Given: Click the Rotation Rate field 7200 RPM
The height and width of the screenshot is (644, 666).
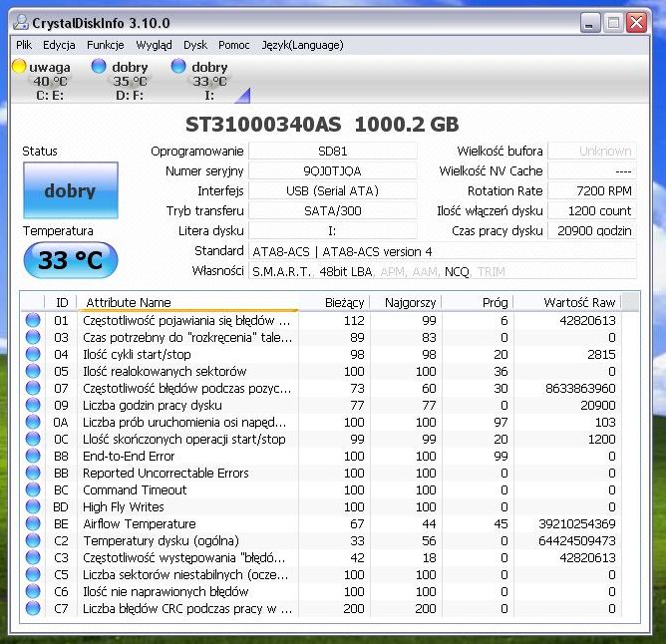Looking at the screenshot, I should 592,191.
